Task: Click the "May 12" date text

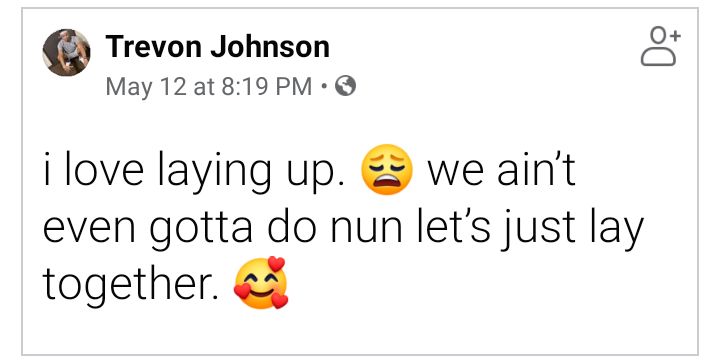Action: click(146, 87)
